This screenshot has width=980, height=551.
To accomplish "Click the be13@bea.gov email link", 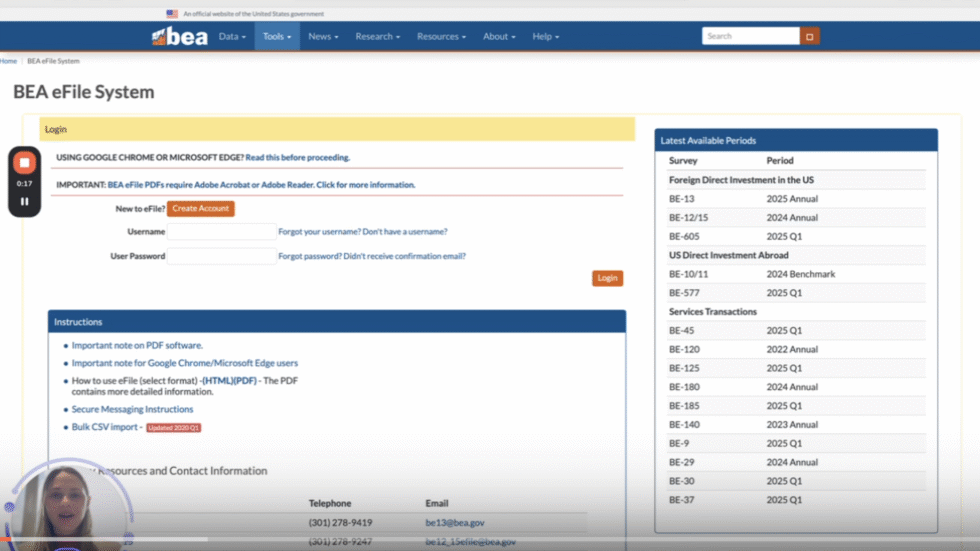I will (x=454, y=523).
